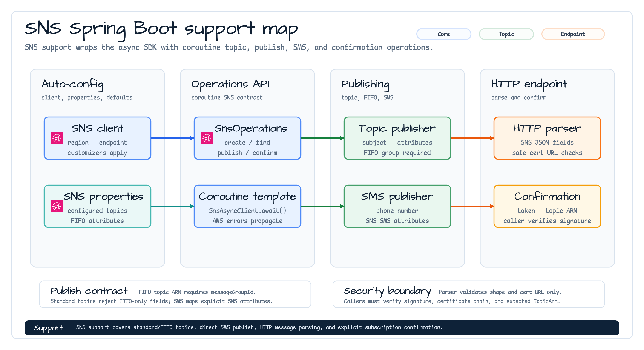Screen dimensions: 644x350
Task: Click 'FIFO topic ARN requires messageGroupId.' note
Action: [197, 292]
